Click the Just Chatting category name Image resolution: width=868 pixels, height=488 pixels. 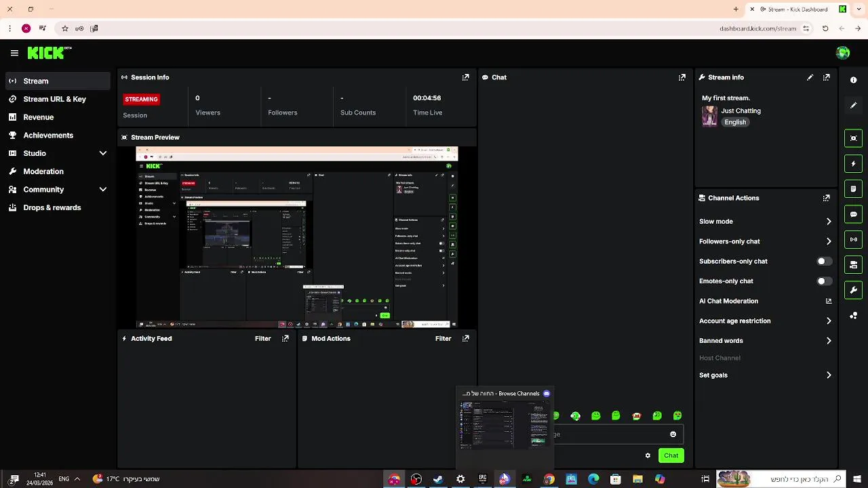[741, 110]
